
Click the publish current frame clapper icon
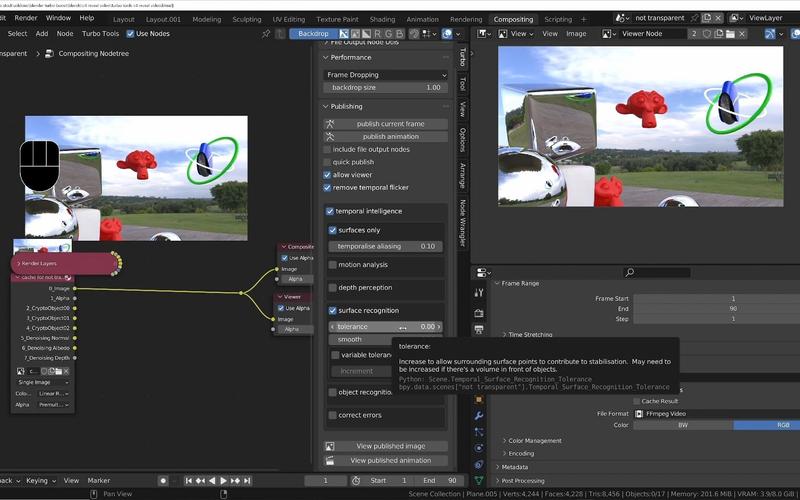330,123
